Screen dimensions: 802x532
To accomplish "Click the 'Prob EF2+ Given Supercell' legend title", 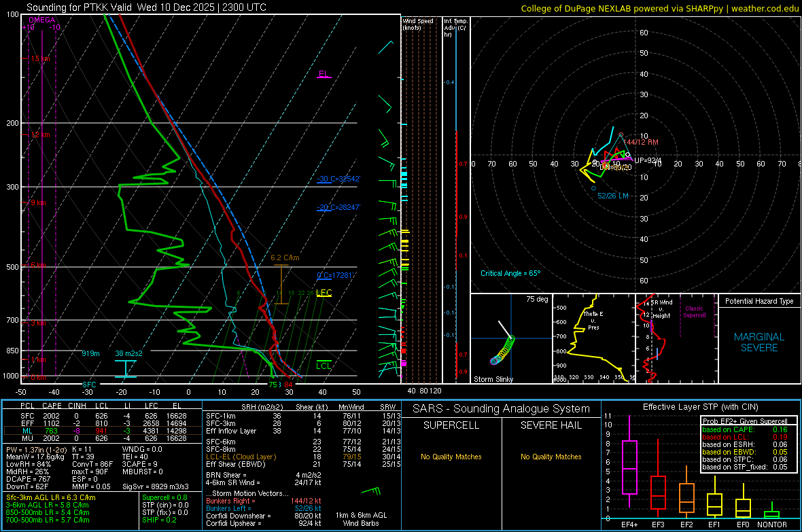I will (x=745, y=421).
